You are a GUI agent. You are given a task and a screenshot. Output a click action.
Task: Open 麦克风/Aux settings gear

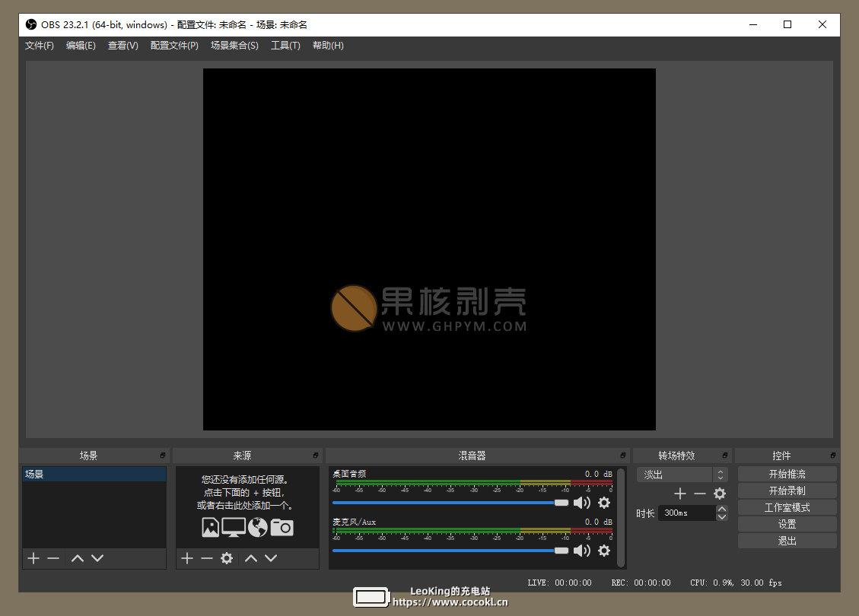(603, 551)
